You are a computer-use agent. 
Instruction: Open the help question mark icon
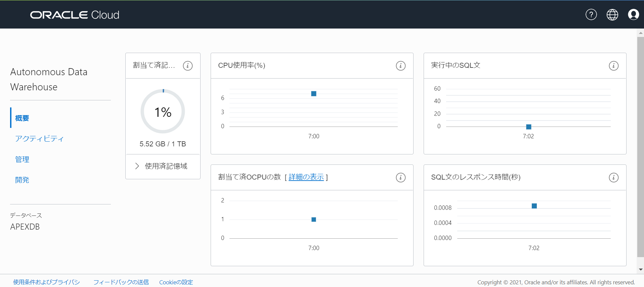(591, 14)
